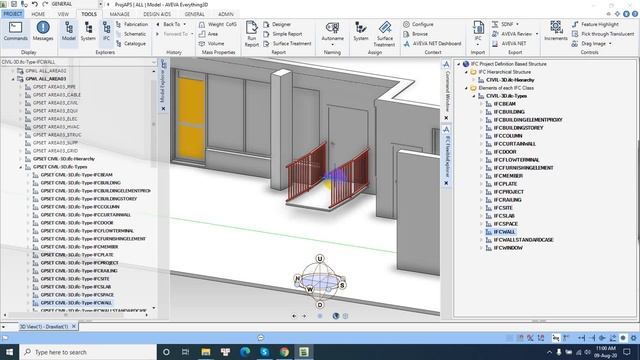640x360 pixels.
Task: Open Weight CofG mass properties
Action: (218, 24)
